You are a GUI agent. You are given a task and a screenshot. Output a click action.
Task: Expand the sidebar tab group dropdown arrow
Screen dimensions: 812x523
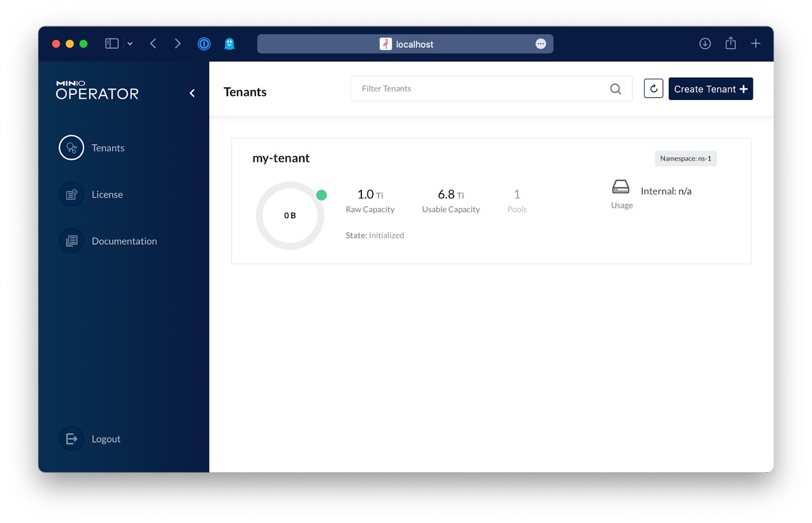(x=130, y=44)
